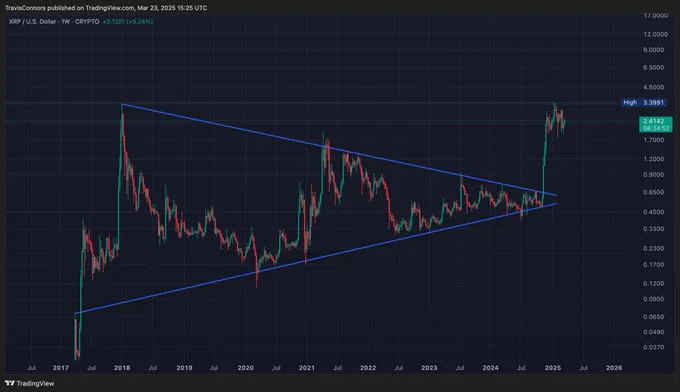The width and height of the screenshot is (680, 392).
Task: Click the 0.4500 price axis label
Action: (x=655, y=212)
